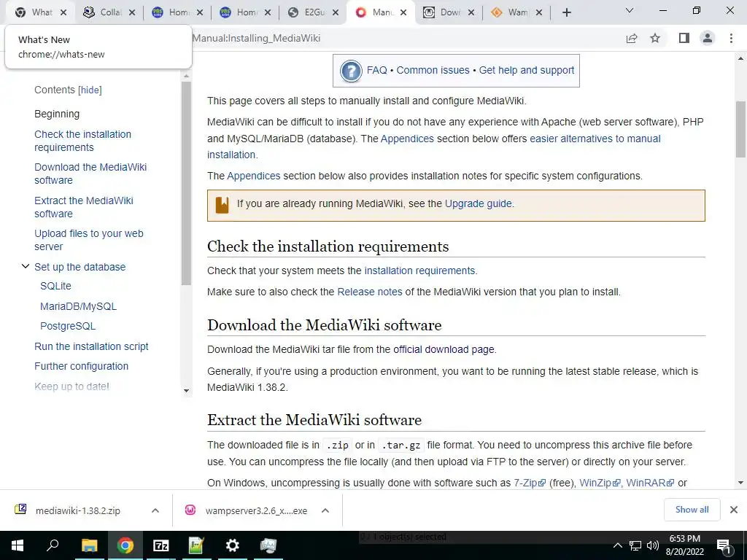Click the contents sidebar scroll down arrow
This screenshot has width=747, height=560.
[186, 391]
